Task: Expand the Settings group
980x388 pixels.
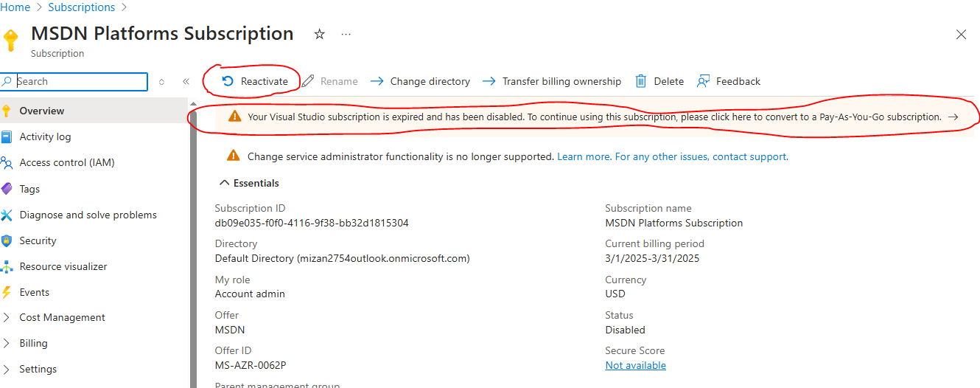Action: pos(7,369)
